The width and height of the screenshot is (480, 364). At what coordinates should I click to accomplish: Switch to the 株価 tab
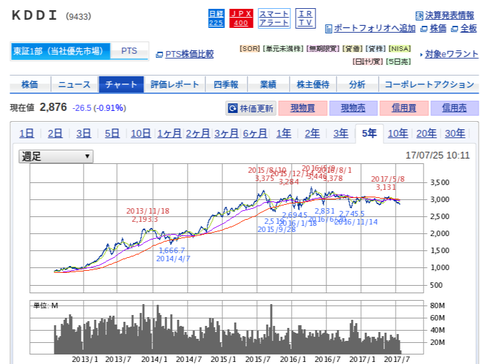click(x=30, y=84)
